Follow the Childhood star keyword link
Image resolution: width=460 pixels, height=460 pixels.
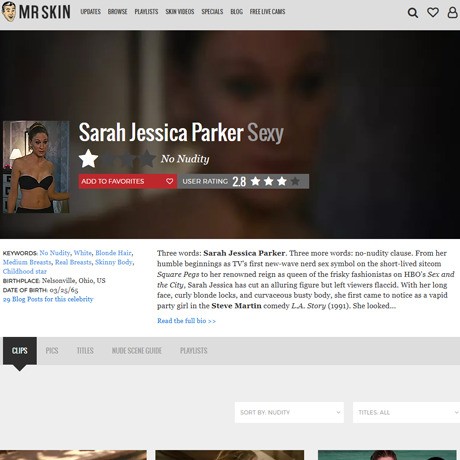click(x=25, y=271)
